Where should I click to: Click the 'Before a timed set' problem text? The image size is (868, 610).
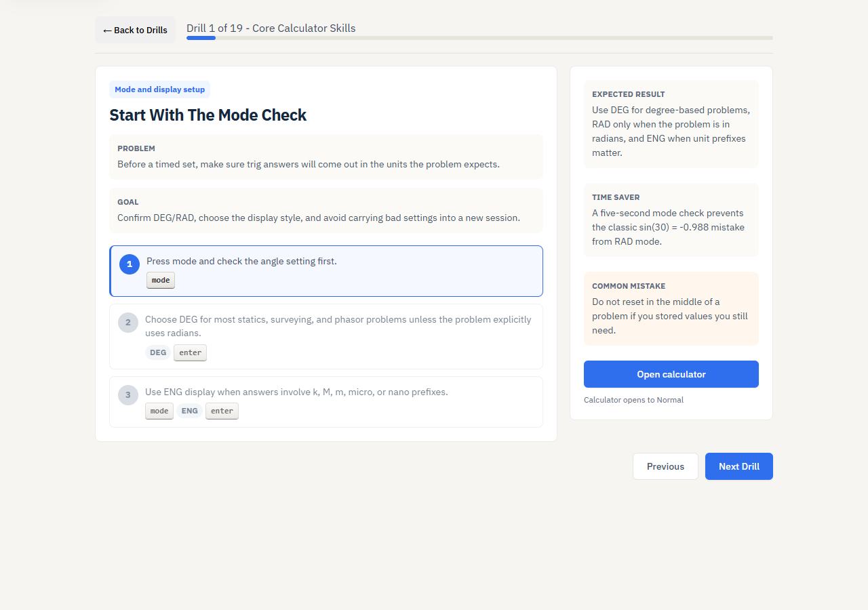(x=309, y=164)
